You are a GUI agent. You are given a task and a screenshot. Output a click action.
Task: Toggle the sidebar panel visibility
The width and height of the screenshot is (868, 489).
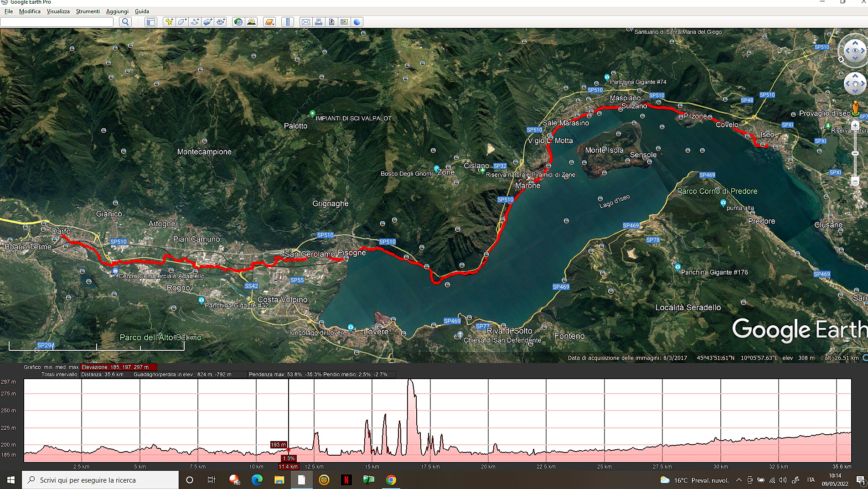pos(151,22)
